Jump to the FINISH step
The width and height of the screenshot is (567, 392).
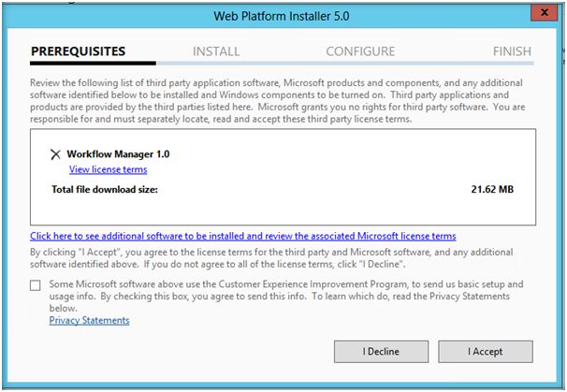[x=512, y=51]
